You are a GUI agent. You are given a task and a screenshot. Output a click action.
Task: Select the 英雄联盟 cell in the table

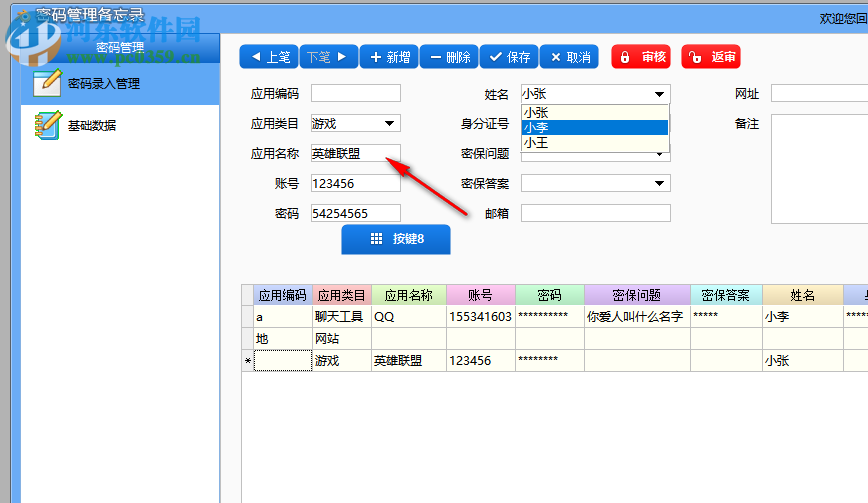pyautogui.click(x=409, y=361)
